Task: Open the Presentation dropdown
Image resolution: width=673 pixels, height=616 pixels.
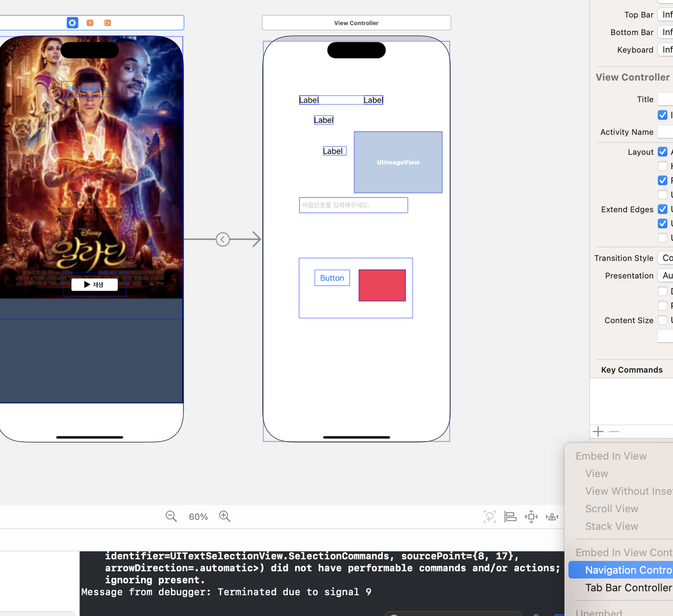Action: pos(666,275)
